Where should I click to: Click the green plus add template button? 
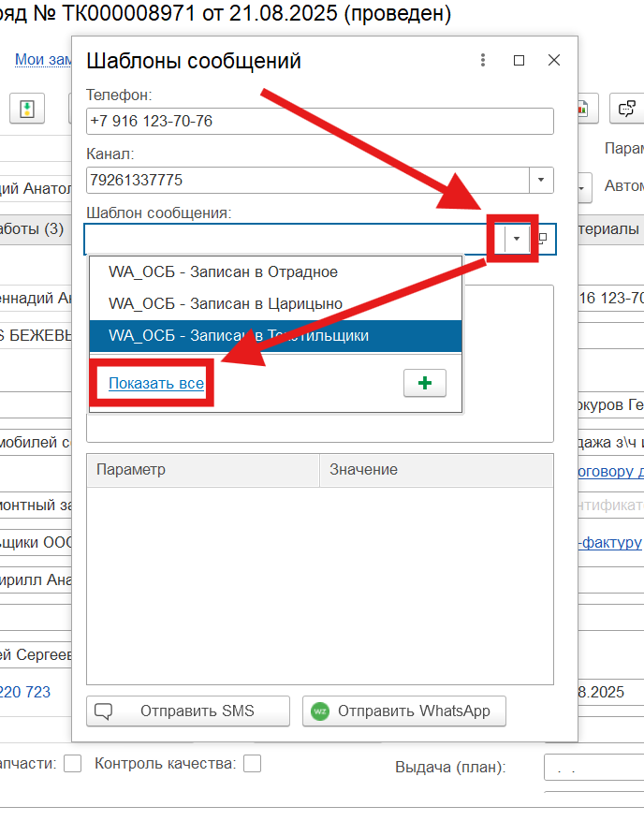[424, 384]
